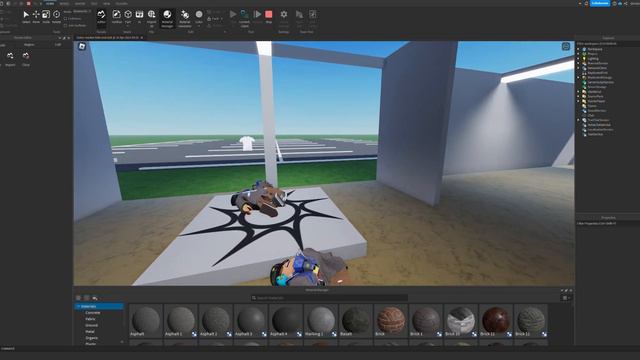This screenshot has width=640, height=360.
Task: Stop the running playtest
Action: (x=269, y=16)
